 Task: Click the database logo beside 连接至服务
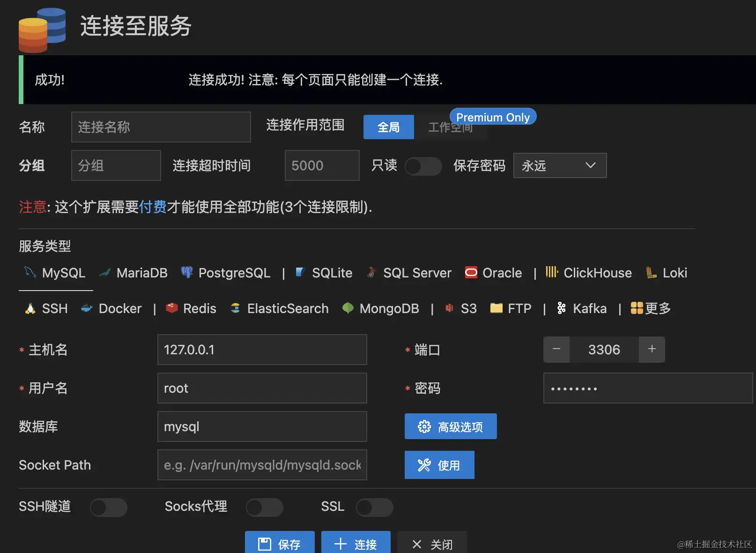click(42, 30)
